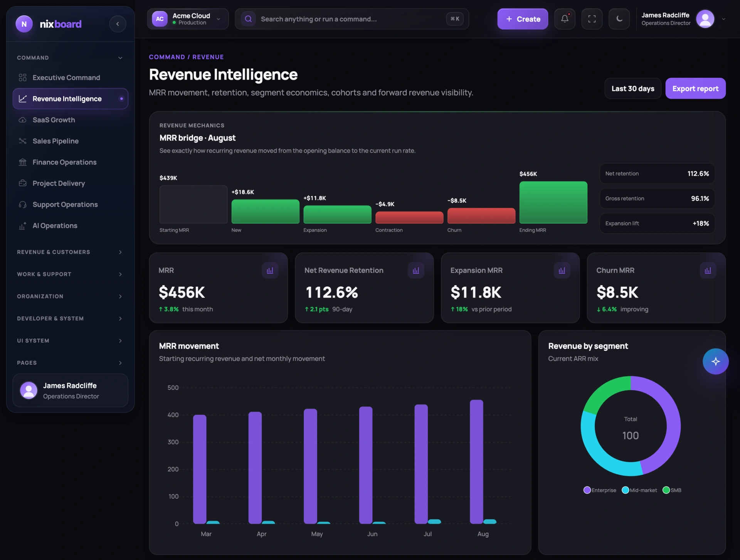Click the Export report button
Image resolution: width=740 pixels, height=560 pixels.
(x=695, y=89)
